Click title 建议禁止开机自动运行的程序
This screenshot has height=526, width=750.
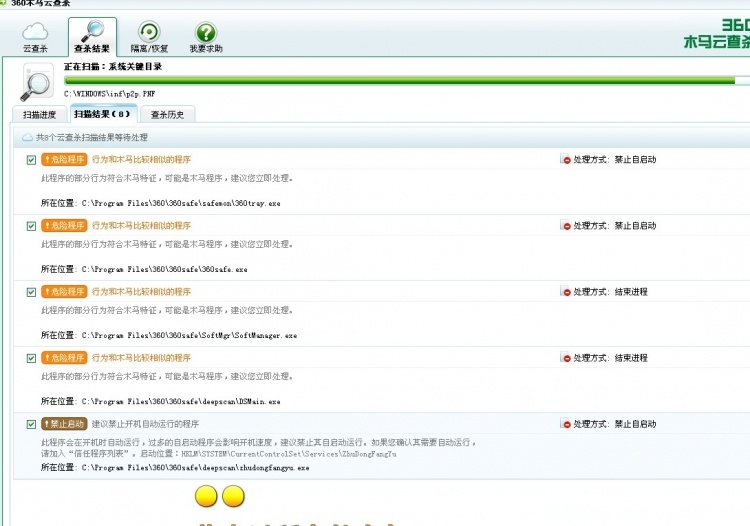pos(145,424)
